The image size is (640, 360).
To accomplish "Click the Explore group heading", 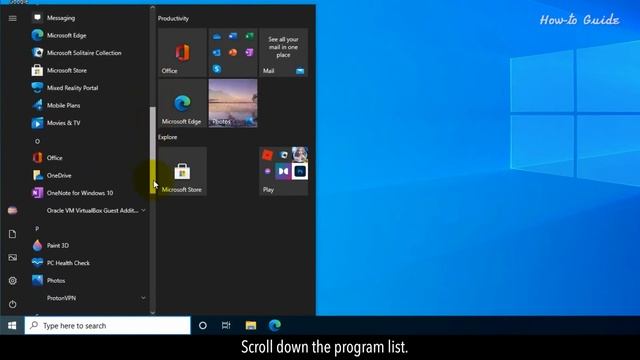I will [x=167, y=137].
